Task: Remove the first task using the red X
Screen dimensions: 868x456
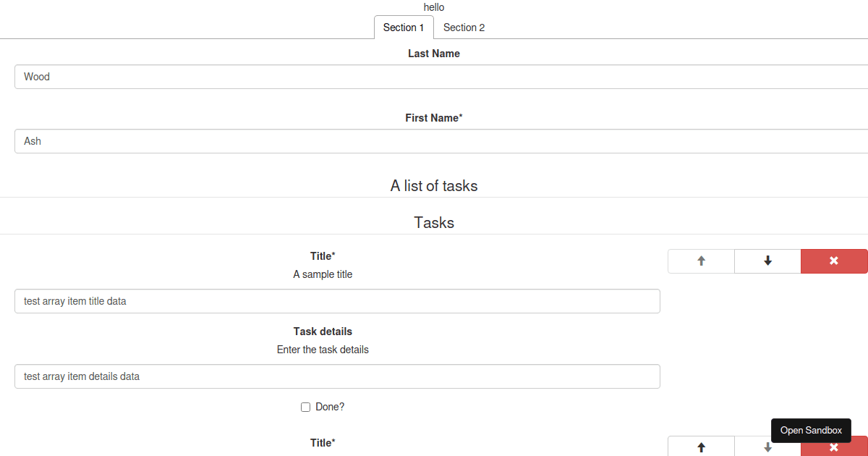Action: coord(833,261)
